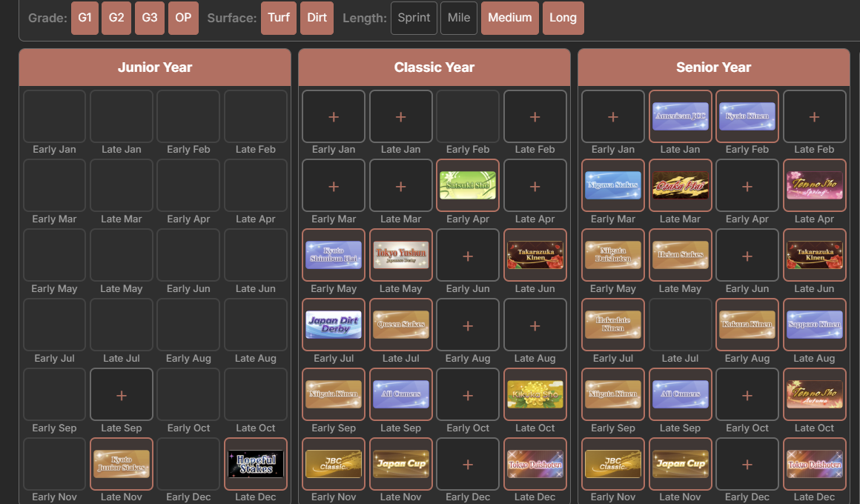
Task: Add a race in Classic Year Late Apr
Action: [535, 185]
